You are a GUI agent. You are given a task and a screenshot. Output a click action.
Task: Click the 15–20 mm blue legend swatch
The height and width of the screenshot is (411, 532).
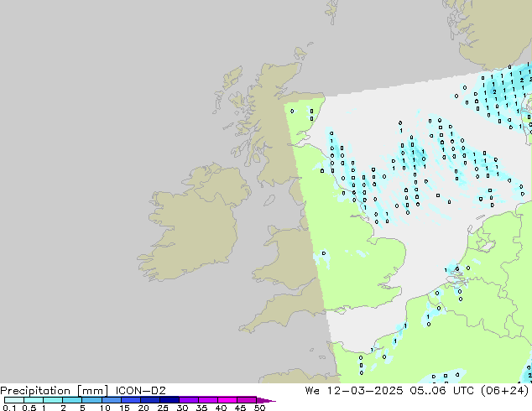[x=131, y=400]
